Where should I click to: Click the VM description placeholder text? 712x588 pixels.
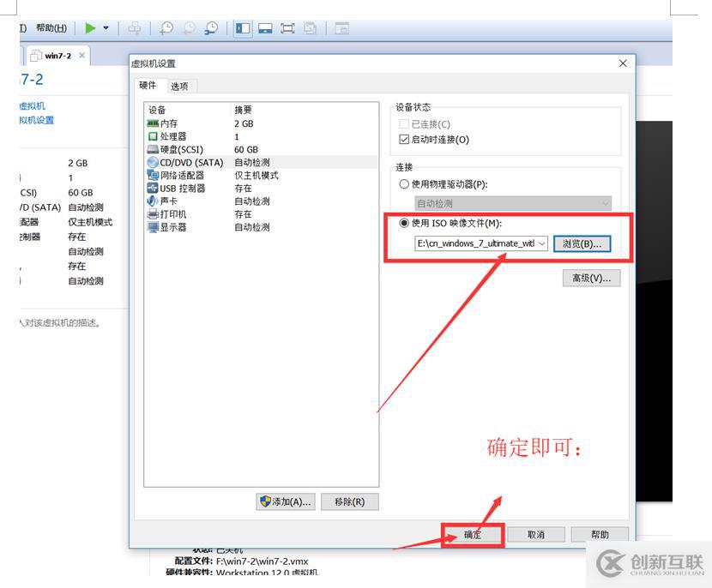click(60, 322)
